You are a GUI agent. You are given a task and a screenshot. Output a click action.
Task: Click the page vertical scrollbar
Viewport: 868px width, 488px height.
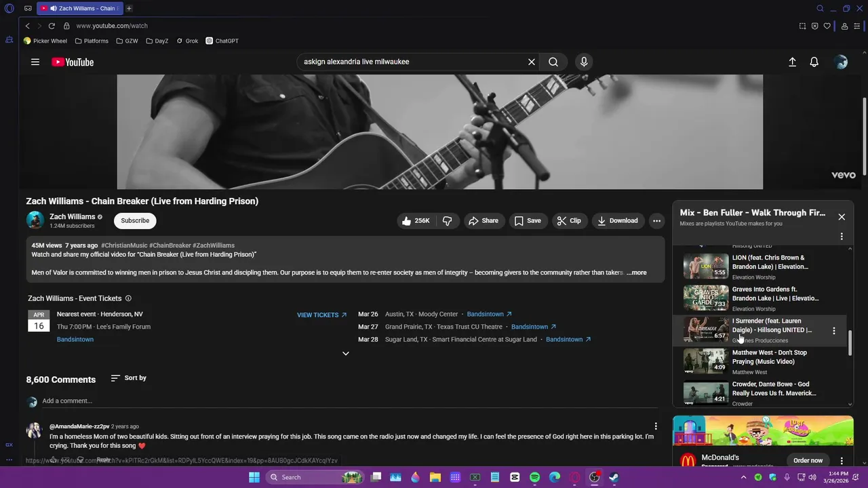pyautogui.click(x=864, y=136)
